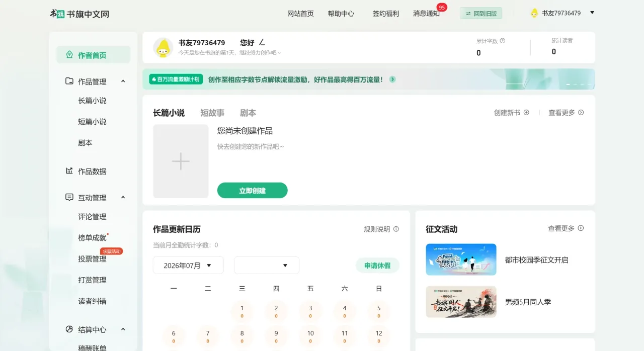Switch to the 剧本 tab
The height and width of the screenshot is (351, 644).
coord(248,113)
